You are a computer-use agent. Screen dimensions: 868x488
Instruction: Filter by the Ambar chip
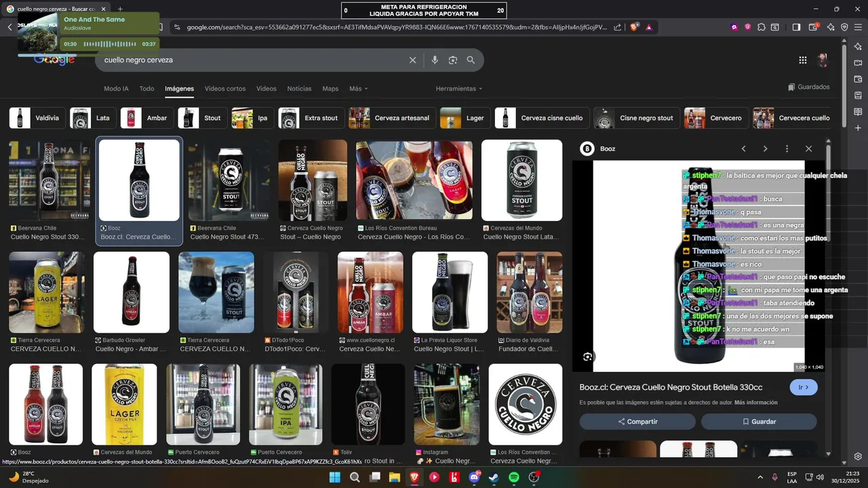pos(146,118)
